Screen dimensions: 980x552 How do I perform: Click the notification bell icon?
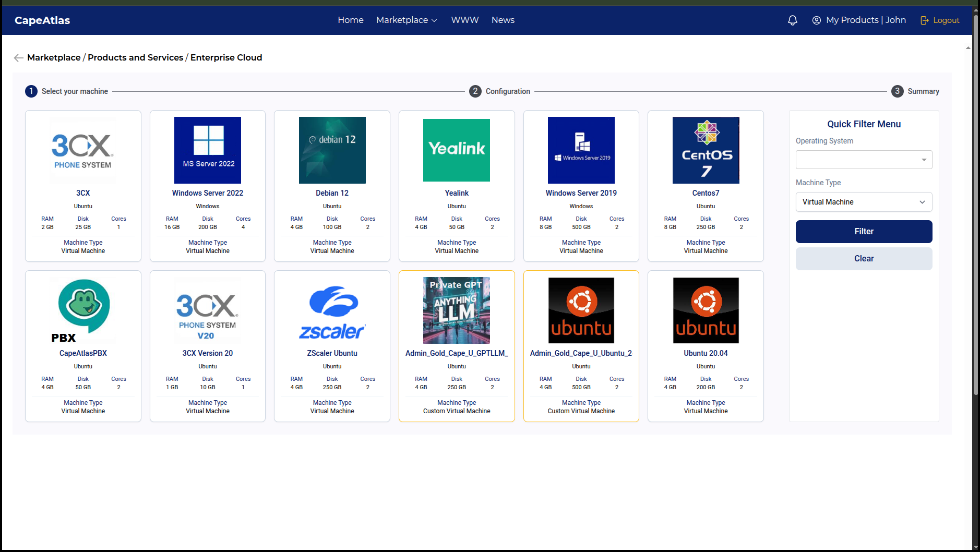coord(792,20)
